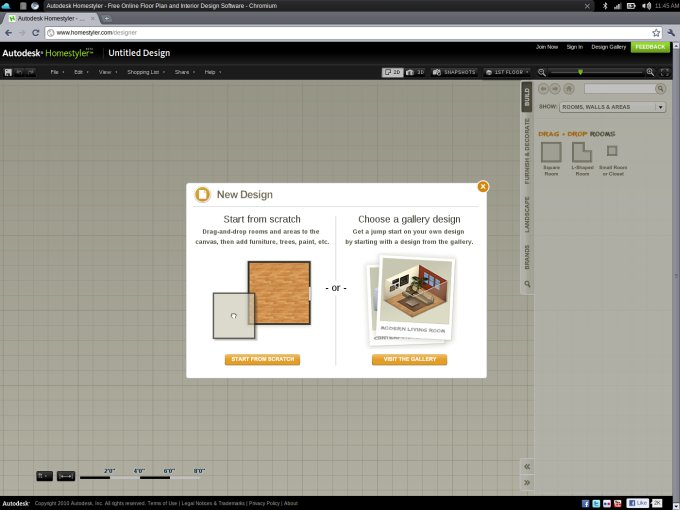The width and height of the screenshot is (680, 510).
Task: Open the Design Gallery link
Action: tap(608, 47)
